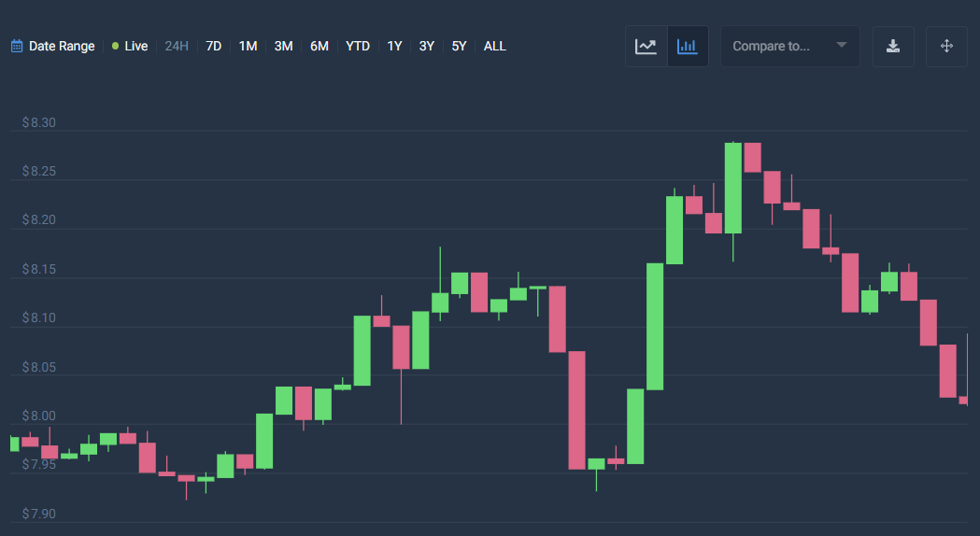Switch to the 6M range
Image resolution: width=980 pixels, height=536 pixels.
coord(320,46)
